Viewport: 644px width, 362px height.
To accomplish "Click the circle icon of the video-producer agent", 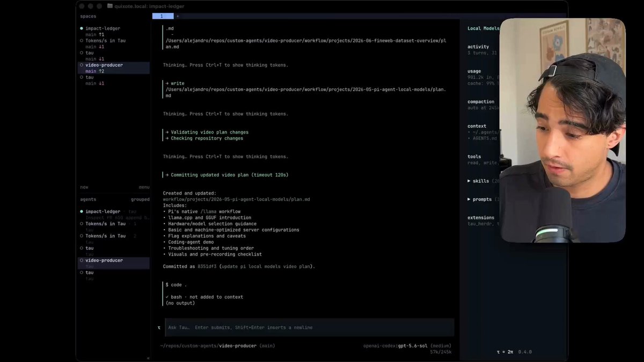I will point(82,260).
